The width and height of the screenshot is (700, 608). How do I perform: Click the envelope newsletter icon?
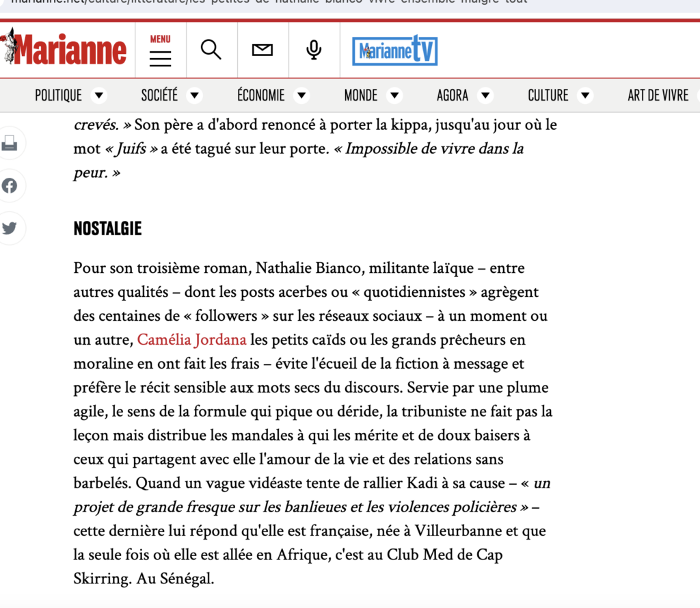pos(262,50)
